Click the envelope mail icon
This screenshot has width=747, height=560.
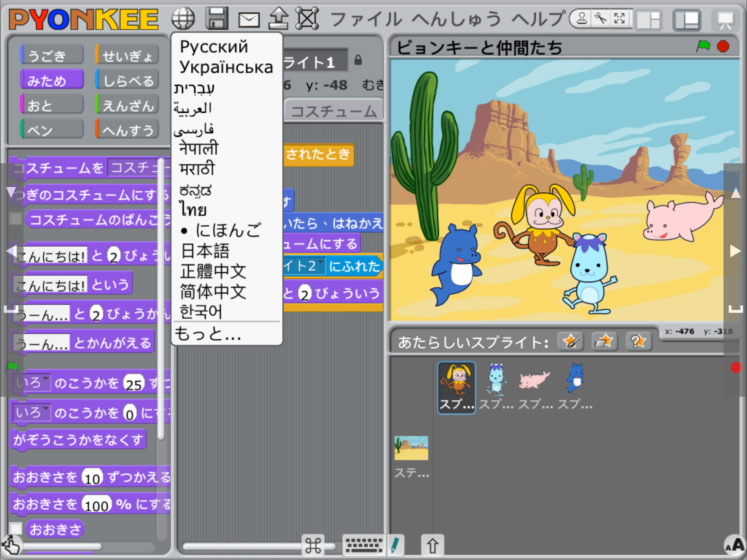[x=249, y=20]
